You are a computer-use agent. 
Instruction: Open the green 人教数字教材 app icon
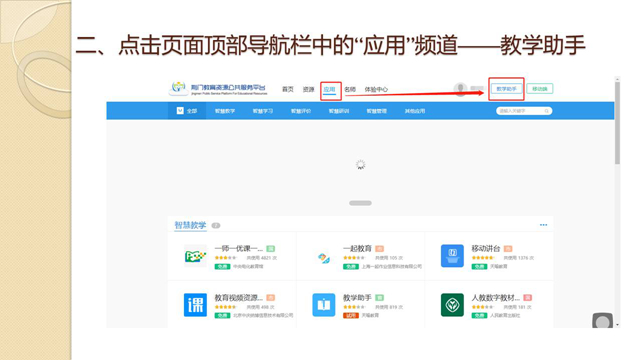pyautogui.click(x=452, y=305)
